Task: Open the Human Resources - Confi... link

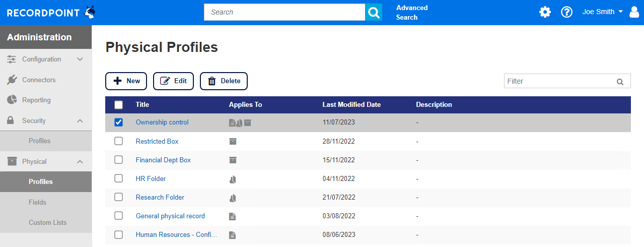Action: pos(176,234)
